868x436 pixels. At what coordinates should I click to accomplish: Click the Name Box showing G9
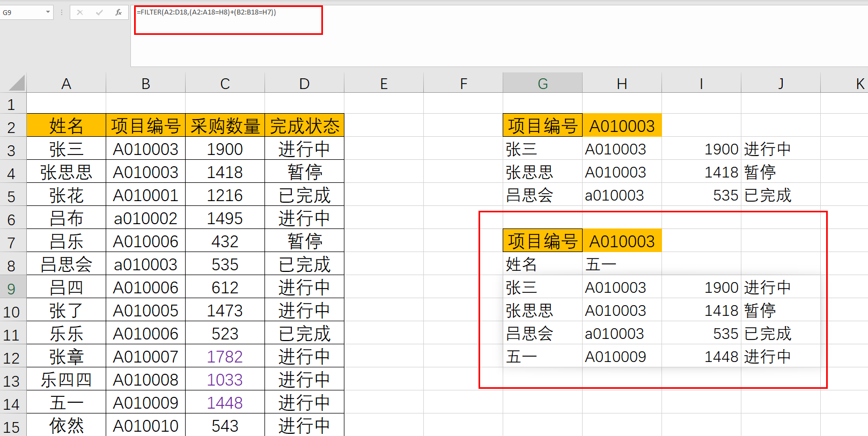pos(23,12)
